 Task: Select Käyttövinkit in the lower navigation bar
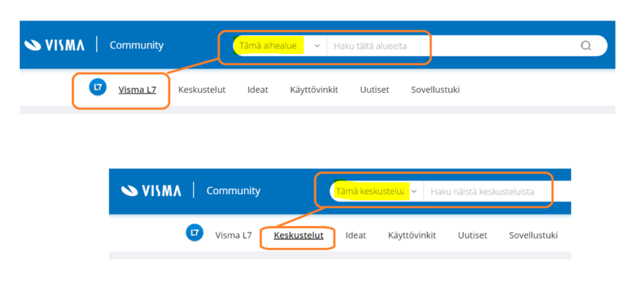412,236
